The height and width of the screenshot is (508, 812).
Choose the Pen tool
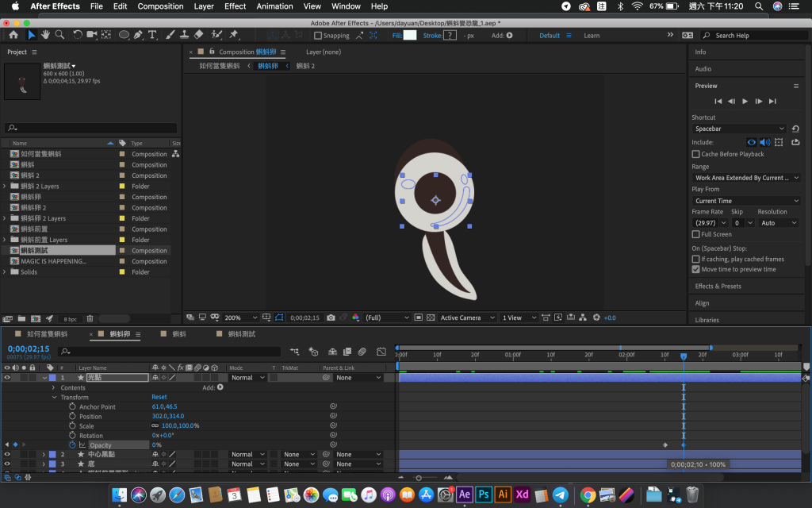[139, 35]
